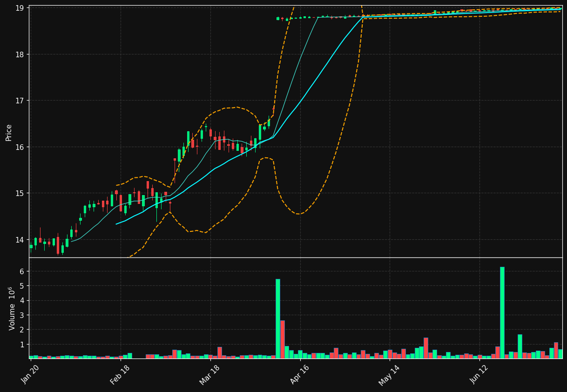Click the Apr 16 date label
The image size is (567, 392).
coord(299,374)
